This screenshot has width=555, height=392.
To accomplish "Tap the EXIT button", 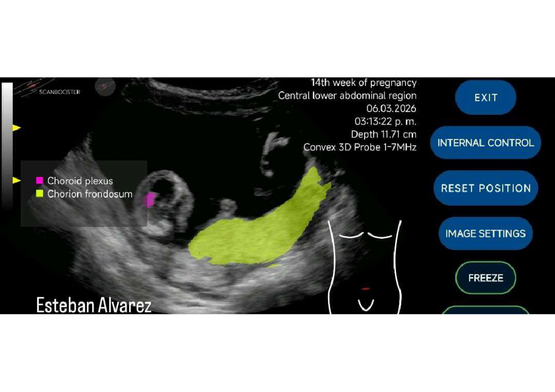I will (486, 98).
